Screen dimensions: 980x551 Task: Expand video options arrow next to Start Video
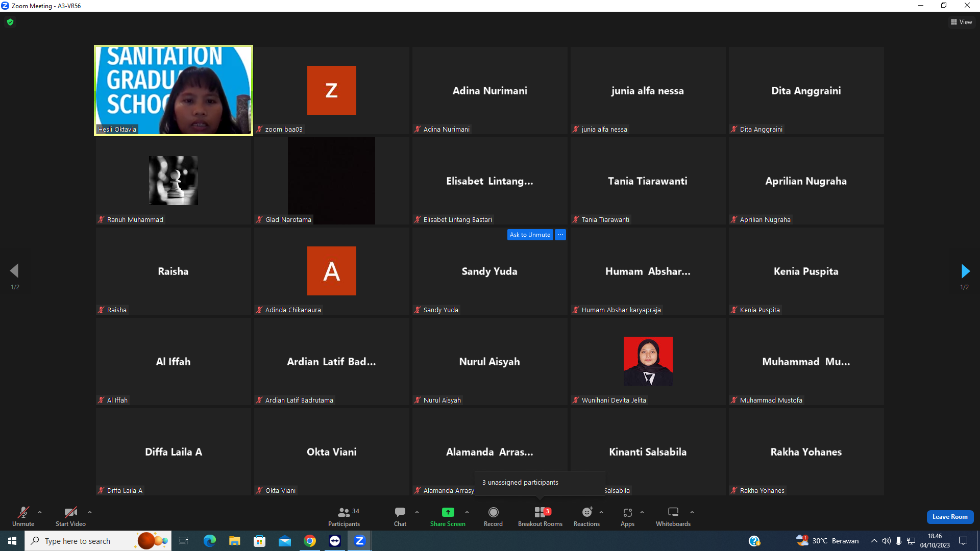[x=90, y=512]
